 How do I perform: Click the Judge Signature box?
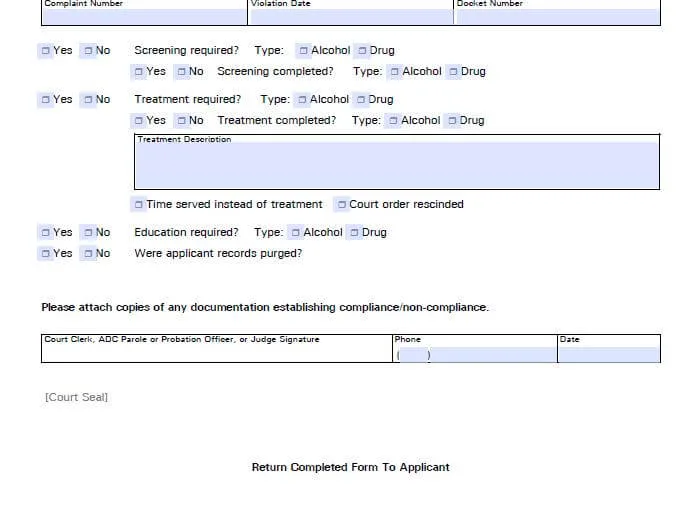217,349
